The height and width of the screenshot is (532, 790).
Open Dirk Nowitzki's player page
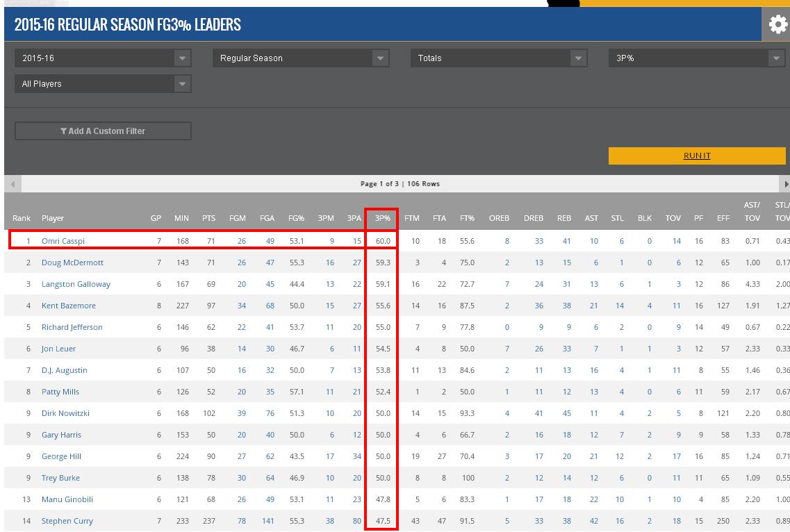click(x=65, y=413)
